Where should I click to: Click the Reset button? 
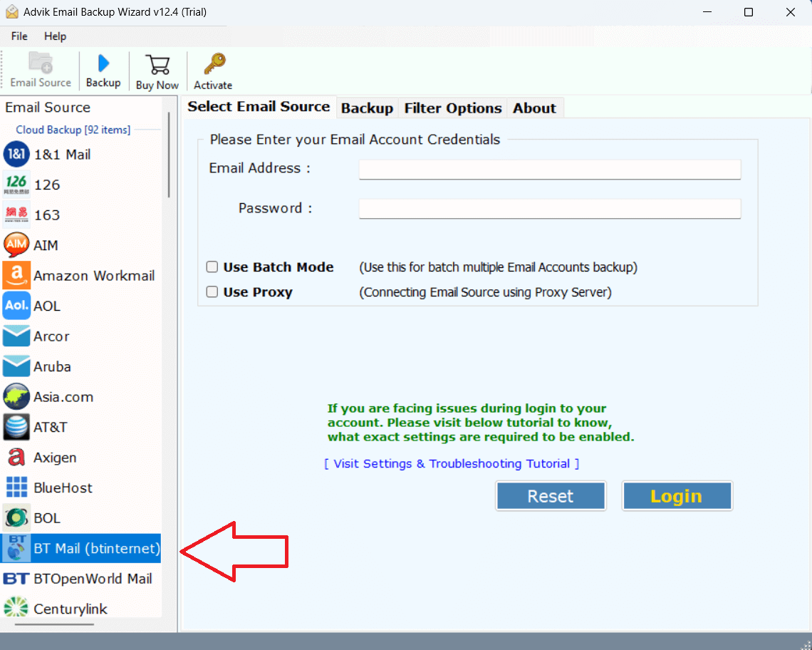point(551,496)
